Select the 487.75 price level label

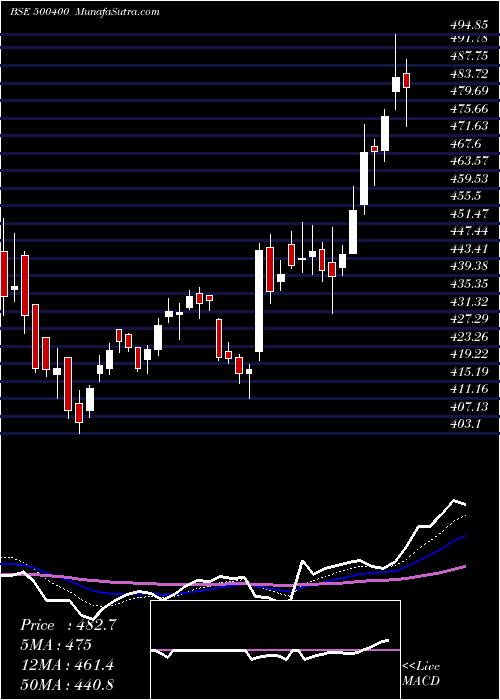[x=469, y=55]
